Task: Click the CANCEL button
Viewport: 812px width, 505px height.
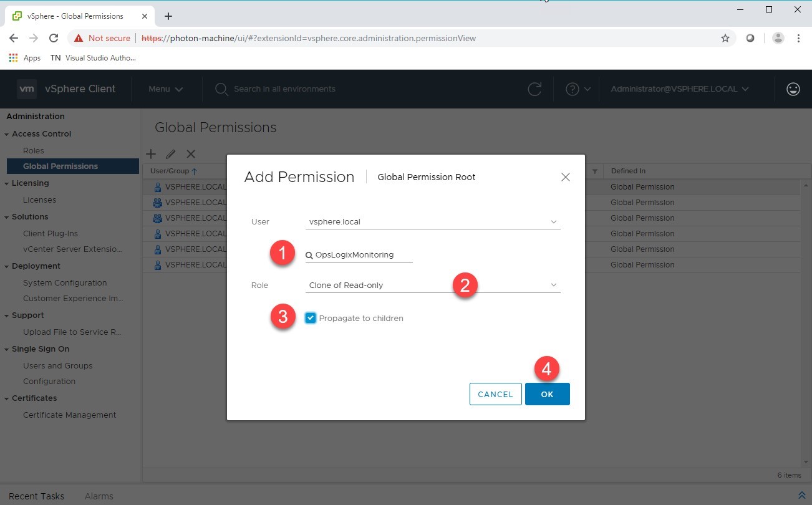Action: [495, 394]
